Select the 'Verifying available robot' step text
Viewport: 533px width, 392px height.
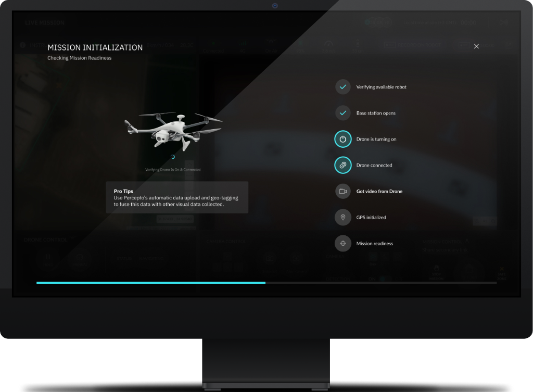click(381, 87)
